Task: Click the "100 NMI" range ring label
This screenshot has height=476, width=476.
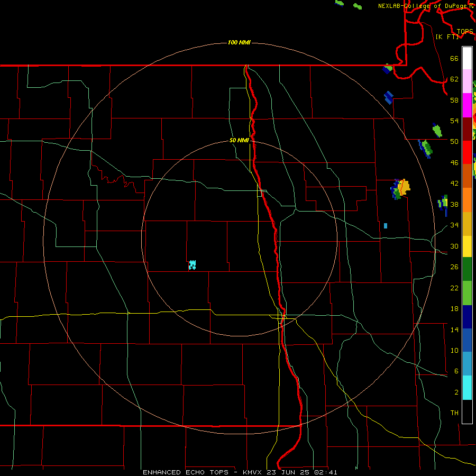Action: coord(239,42)
